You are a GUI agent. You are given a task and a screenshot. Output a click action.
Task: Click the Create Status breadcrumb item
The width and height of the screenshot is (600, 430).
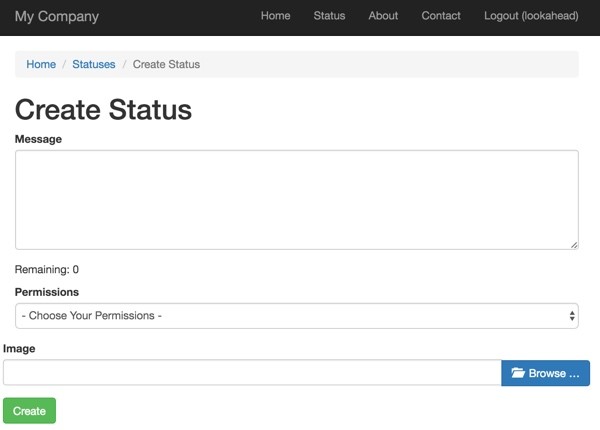(x=166, y=64)
